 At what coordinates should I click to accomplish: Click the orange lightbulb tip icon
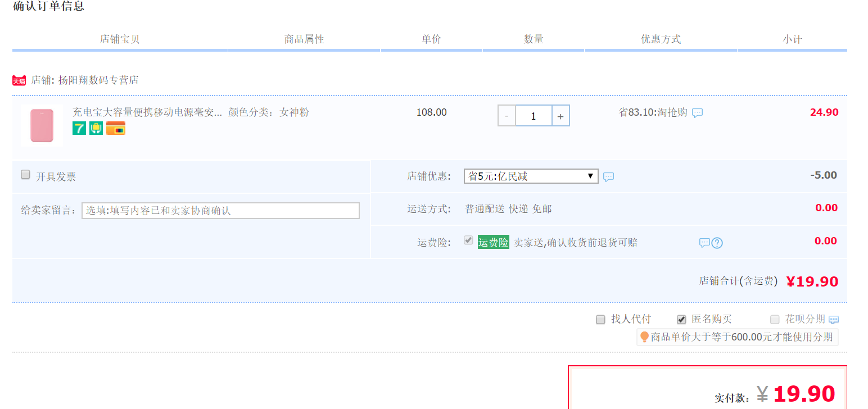[644, 337]
